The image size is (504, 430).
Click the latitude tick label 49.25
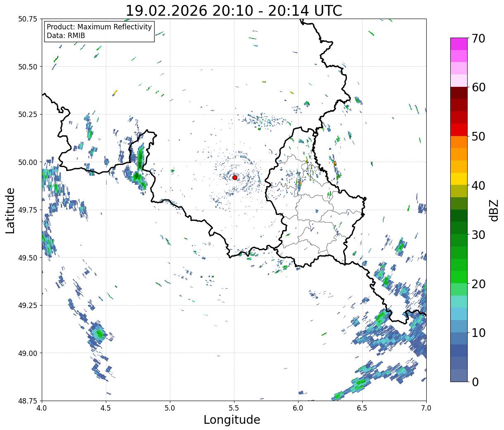coord(28,306)
